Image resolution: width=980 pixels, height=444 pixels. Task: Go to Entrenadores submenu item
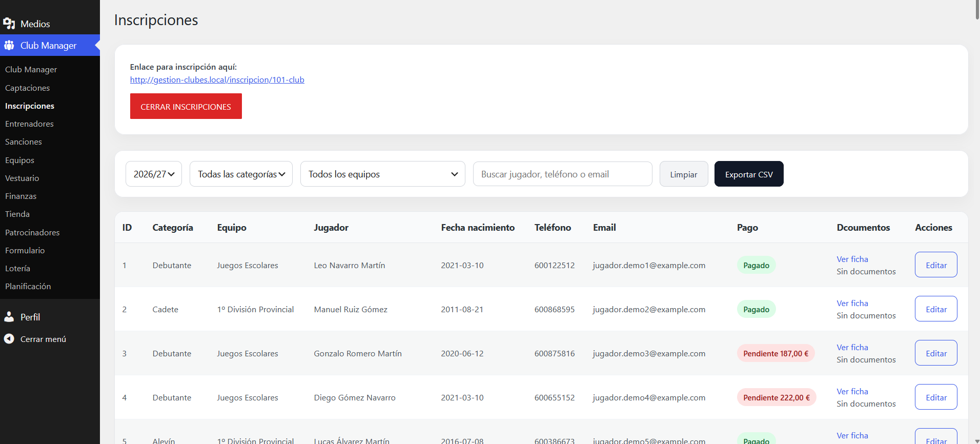tap(29, 124)
